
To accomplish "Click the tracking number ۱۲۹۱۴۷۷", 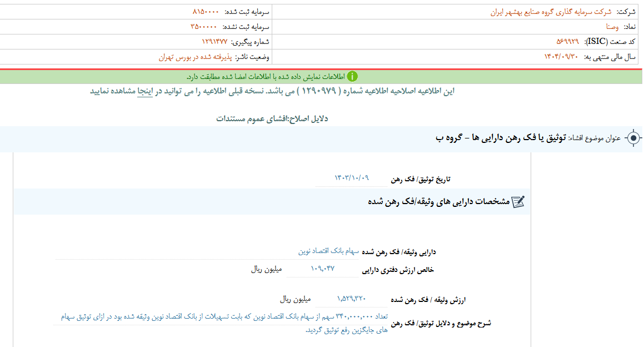I will click(x=214, y=42).
